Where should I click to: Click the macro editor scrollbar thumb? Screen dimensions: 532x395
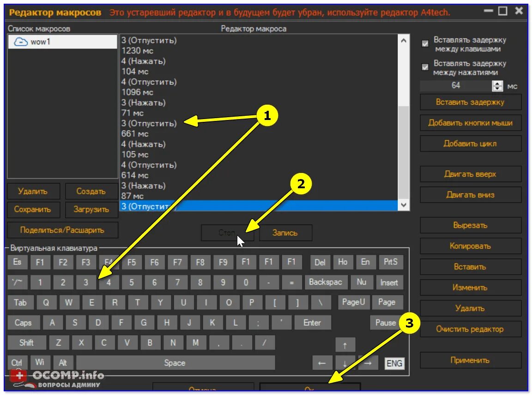[x=404, y=152]
